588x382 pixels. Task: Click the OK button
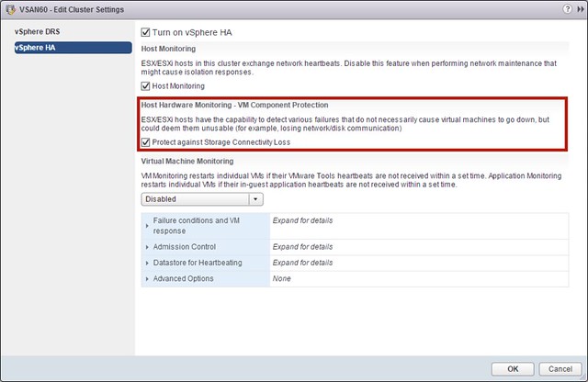point(513,369)
